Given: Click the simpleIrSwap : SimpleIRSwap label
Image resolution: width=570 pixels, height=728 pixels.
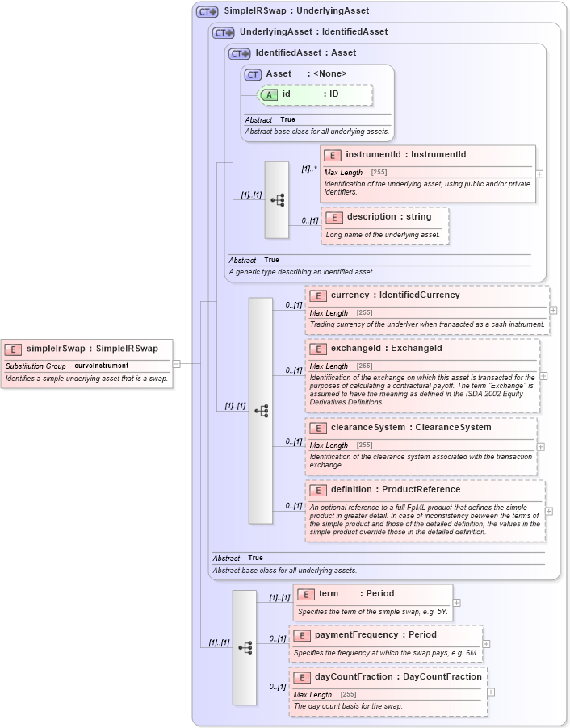Looking at the screenshot, I should tap(93, 349).
